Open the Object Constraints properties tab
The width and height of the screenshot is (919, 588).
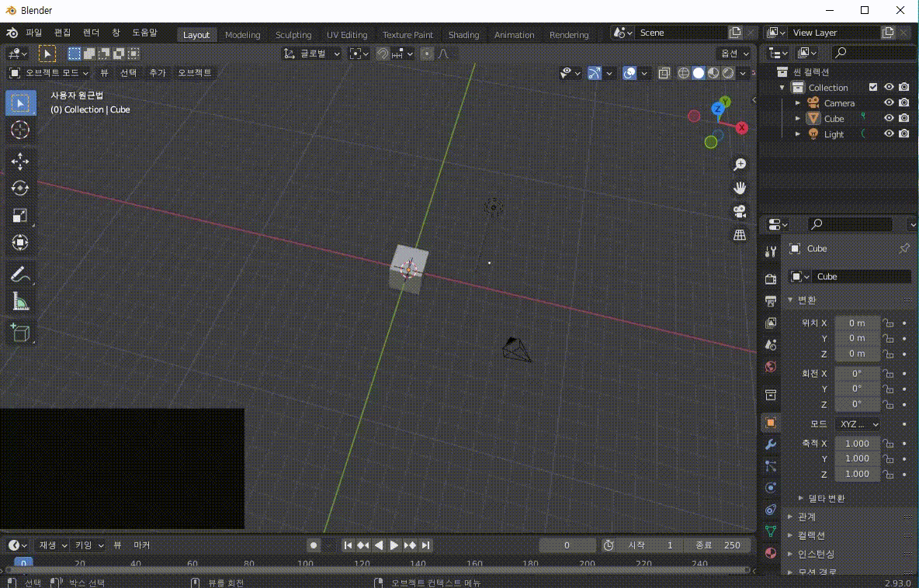(x=771, y=510)
